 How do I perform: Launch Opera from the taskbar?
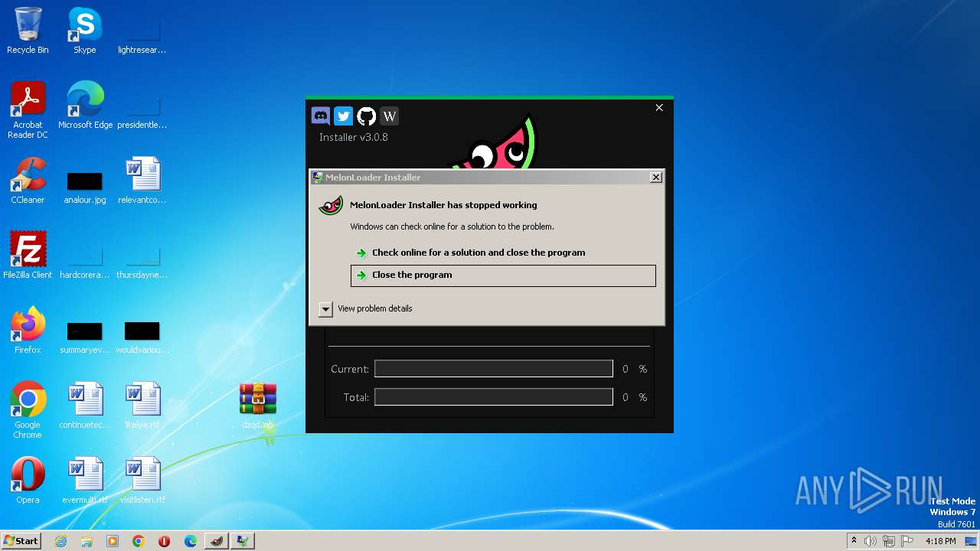click(x=165, y=541)
